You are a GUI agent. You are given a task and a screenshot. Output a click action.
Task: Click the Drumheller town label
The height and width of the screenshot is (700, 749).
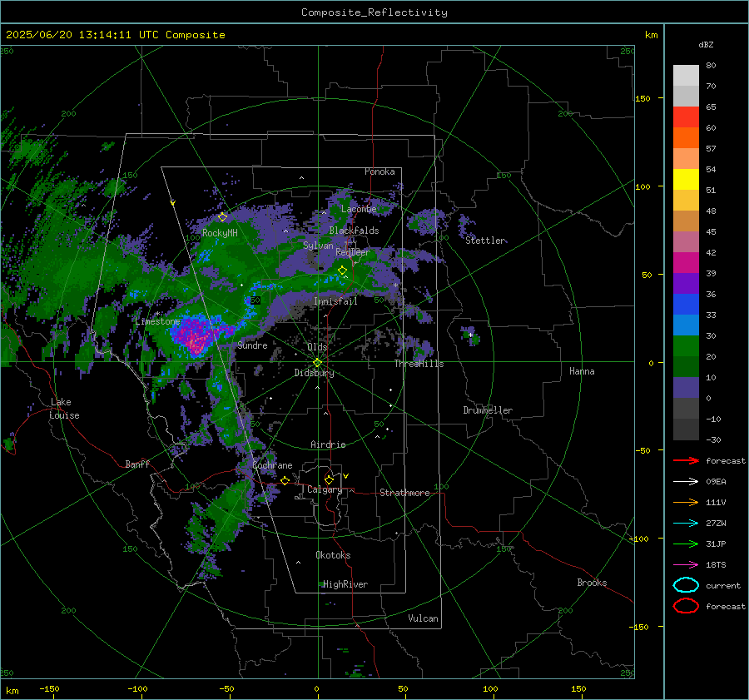488,410
